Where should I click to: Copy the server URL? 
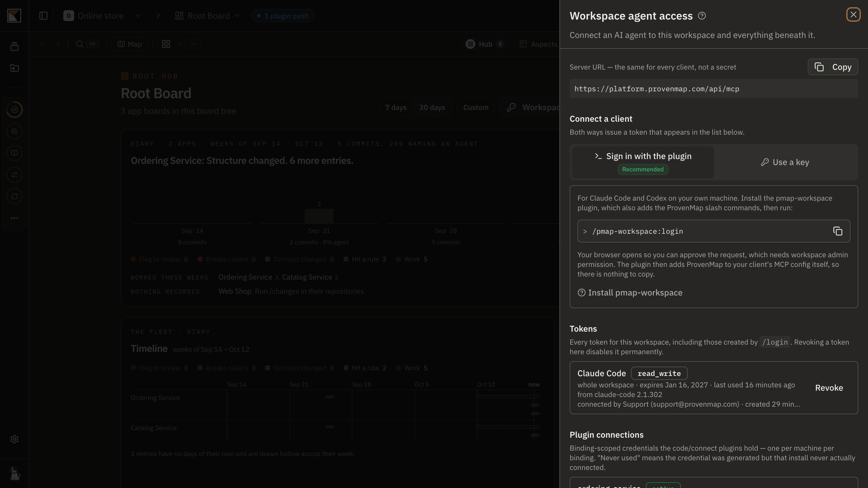[x=833, y=67]
